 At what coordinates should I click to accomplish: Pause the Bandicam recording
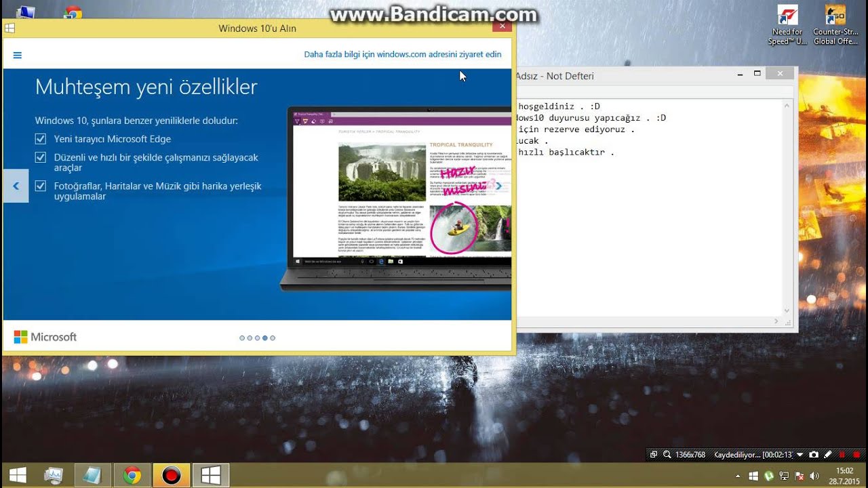(x=842, y=455)
